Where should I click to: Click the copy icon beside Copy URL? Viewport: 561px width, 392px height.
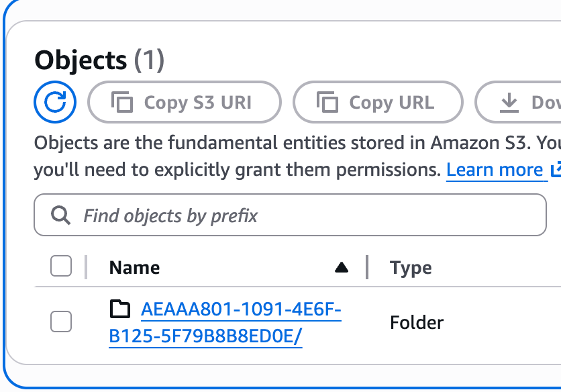327,103
